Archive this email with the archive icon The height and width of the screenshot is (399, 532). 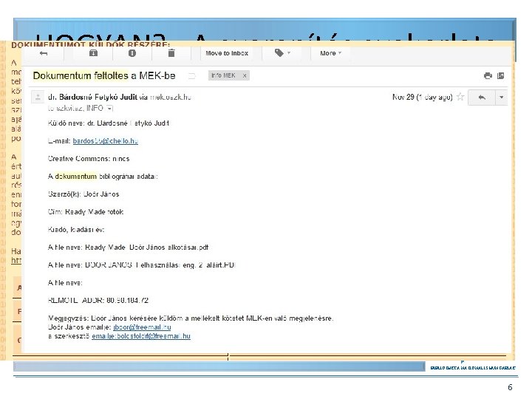pos(93,53)
